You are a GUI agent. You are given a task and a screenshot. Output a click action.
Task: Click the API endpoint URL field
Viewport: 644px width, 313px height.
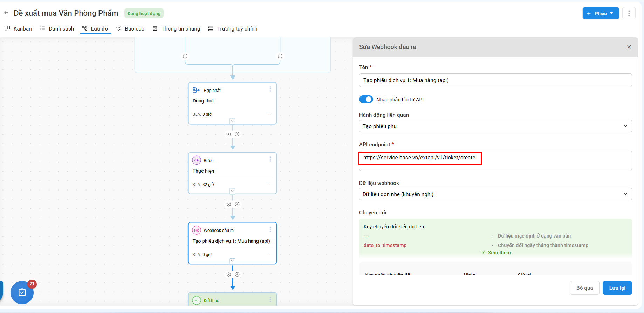click(495, 161)
